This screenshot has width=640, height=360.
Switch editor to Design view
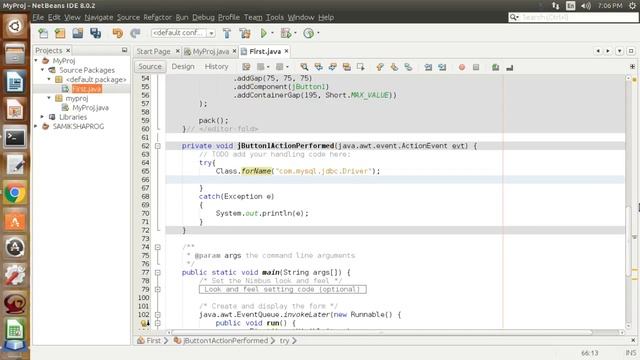183,67
